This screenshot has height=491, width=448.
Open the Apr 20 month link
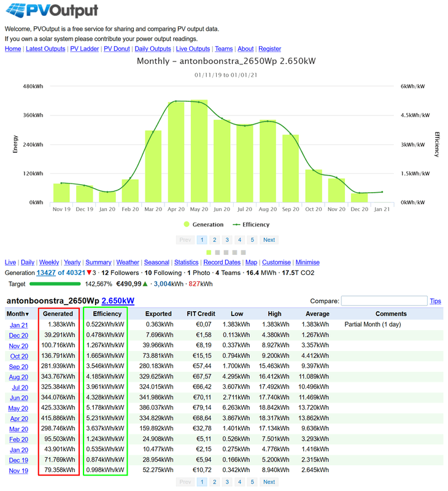coord(19,419)
